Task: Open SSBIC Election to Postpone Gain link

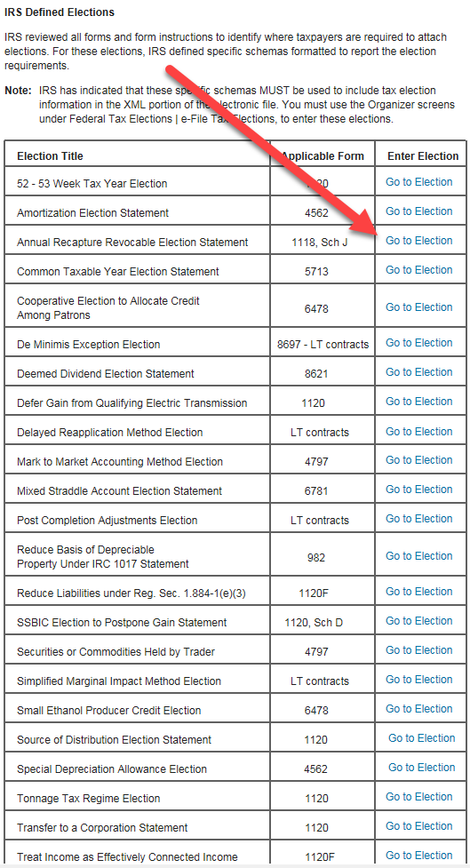Action: 419,622
